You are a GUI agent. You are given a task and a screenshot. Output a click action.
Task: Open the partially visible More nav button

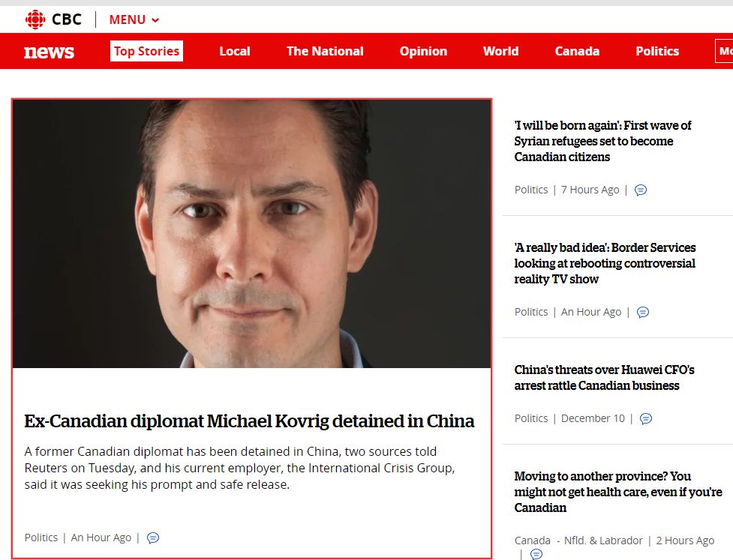724,52
